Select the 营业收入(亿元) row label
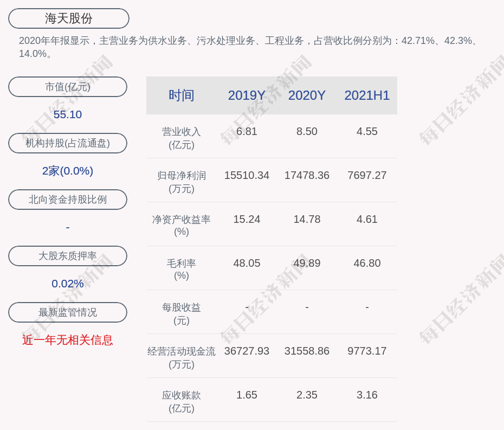504x430 pixels. [x=182, y=138]
